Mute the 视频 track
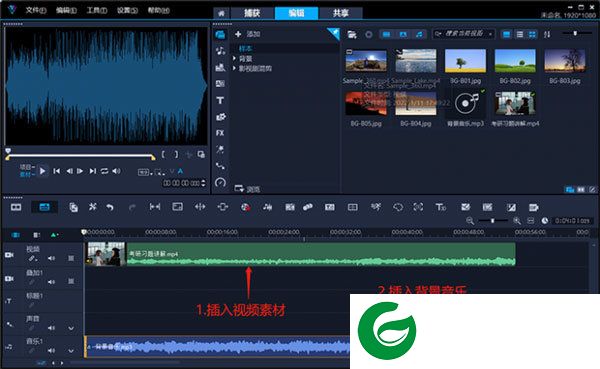This screenshot has height=369, width=600. (51, 259)
